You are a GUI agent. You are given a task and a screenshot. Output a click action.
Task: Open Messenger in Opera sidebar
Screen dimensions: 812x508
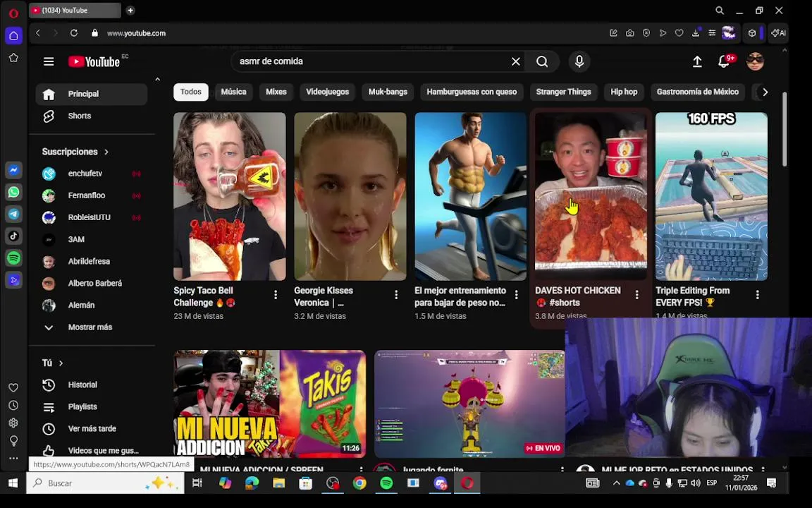[x=14, y=170]
